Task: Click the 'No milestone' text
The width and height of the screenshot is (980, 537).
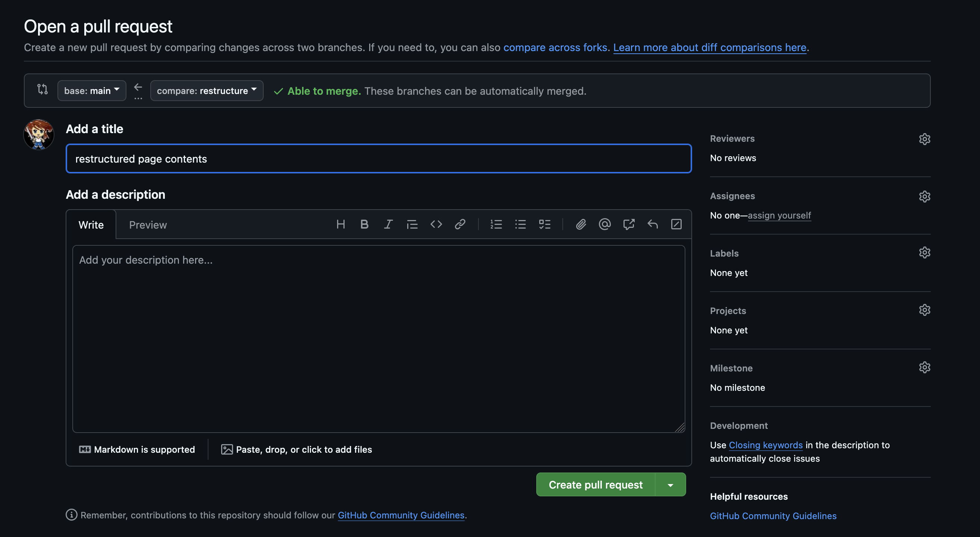Action: click(x=737, y=387)
